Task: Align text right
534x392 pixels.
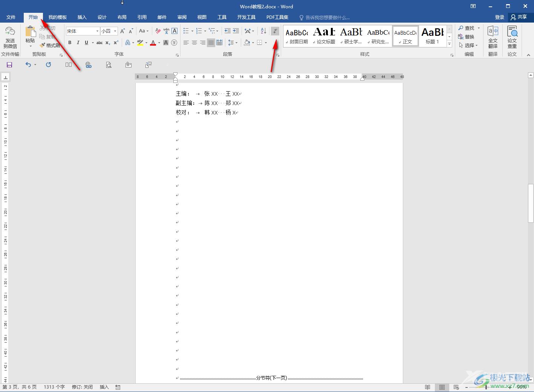Action: pos(203,43)
